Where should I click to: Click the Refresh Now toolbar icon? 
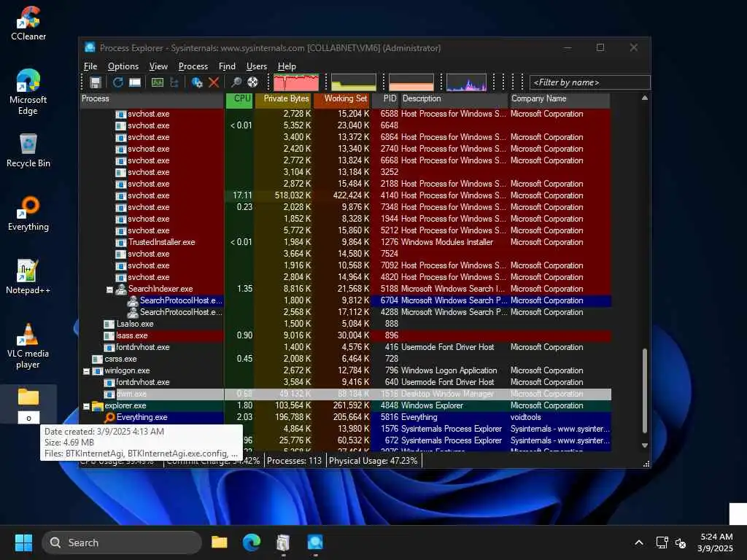click(x=117, y=82)
